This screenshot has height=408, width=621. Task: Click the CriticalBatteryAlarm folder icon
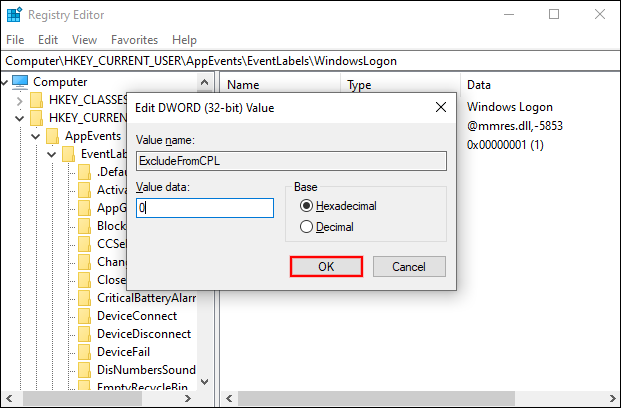pyautogui.click(x=85, y=298)
